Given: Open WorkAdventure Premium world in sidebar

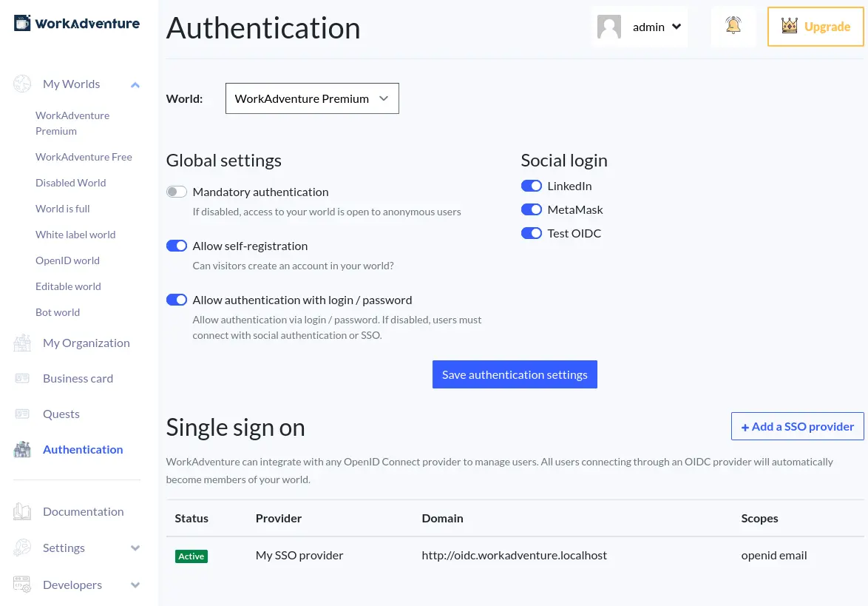Looking at the screenshot, I should 72,123.
